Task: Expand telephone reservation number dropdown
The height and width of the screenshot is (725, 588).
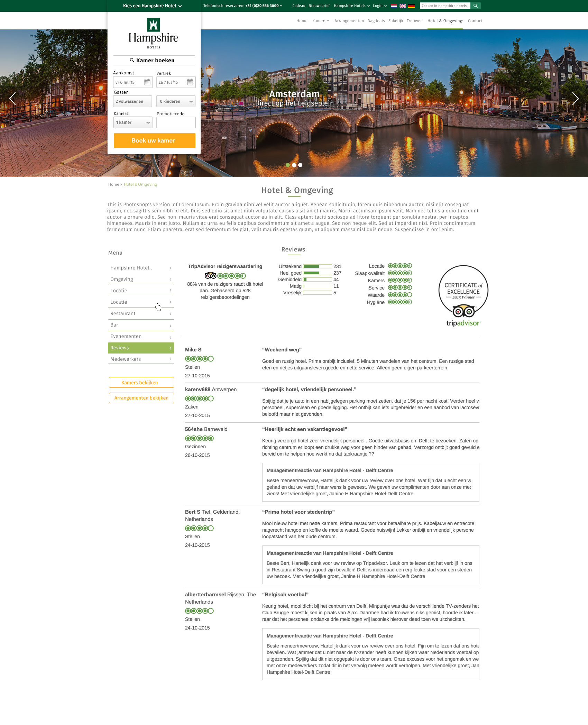Action: tap(243, 6)
